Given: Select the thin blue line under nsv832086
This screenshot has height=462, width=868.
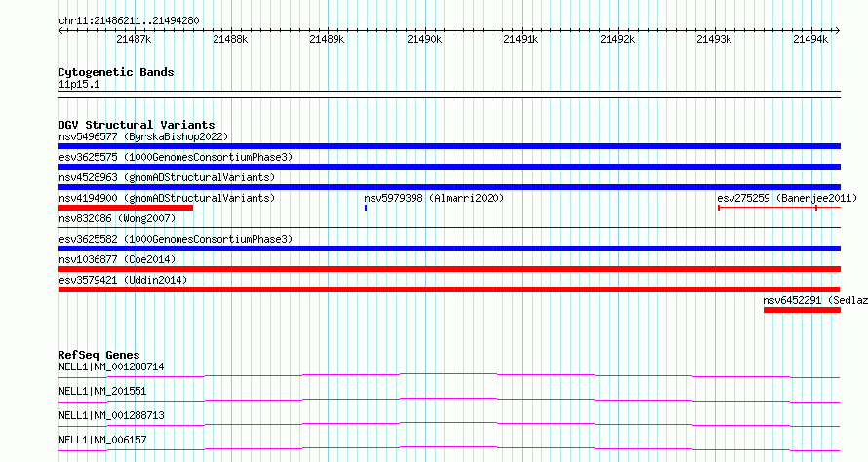Looking at the screenshot, I should tap(449, 227).
